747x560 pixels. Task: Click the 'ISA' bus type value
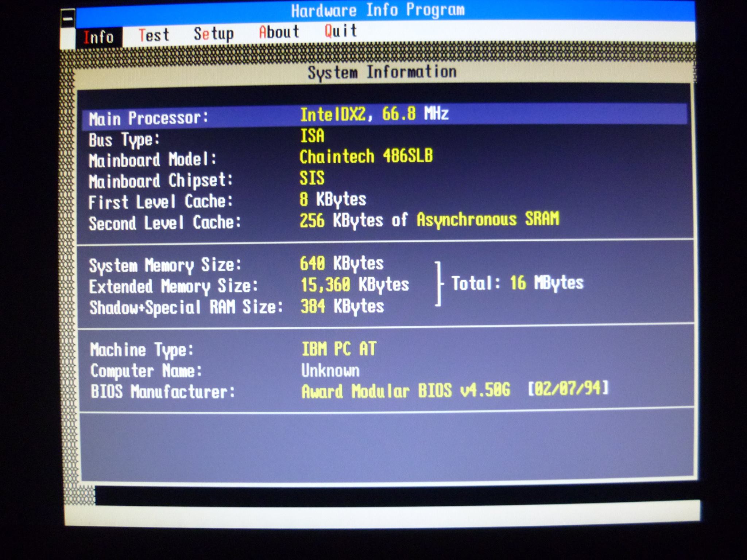312,136
